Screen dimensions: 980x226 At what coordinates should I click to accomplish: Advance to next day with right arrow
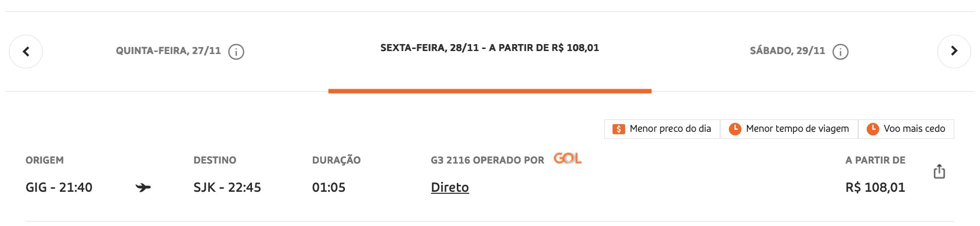pos(954,51)
